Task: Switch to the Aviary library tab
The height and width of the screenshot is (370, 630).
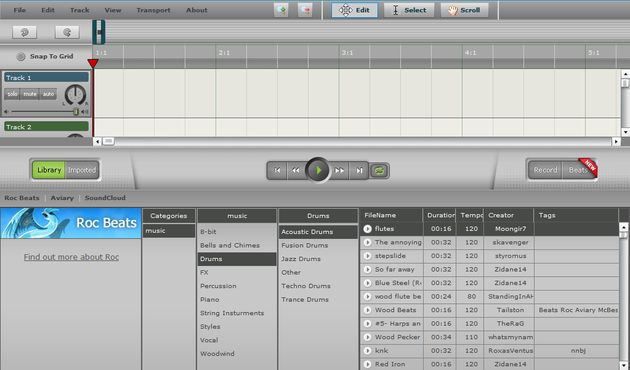Action: [62, 198]
